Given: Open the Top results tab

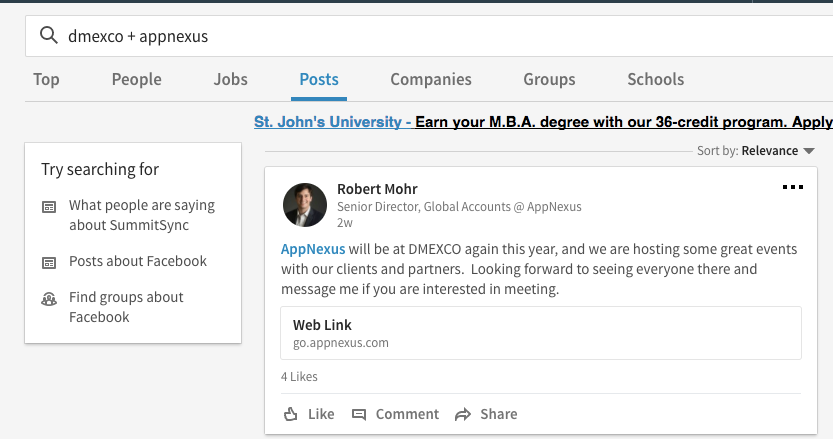Looking at the screenshot, I should tap(46, 80).
